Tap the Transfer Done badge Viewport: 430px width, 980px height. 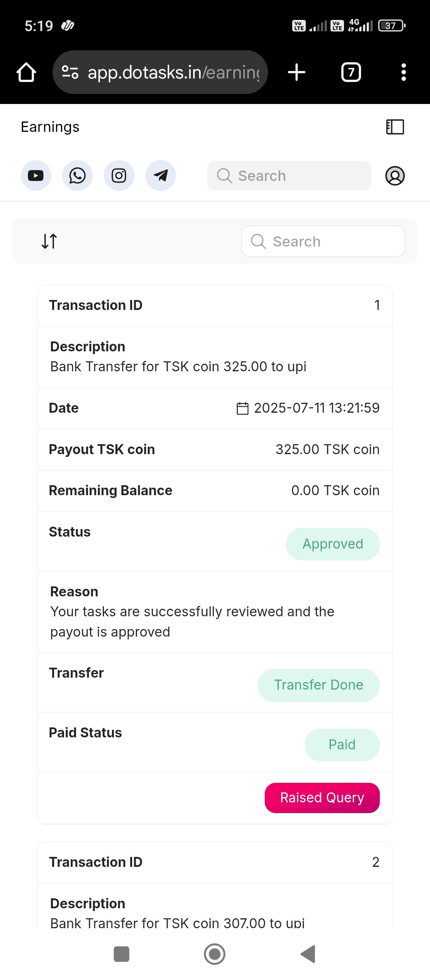click(x=319, y=685)
